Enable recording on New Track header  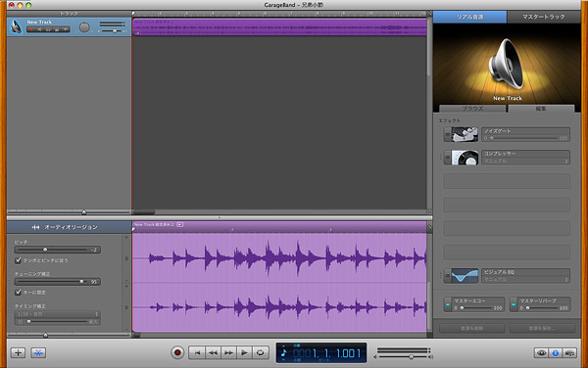tap(31, 29)
